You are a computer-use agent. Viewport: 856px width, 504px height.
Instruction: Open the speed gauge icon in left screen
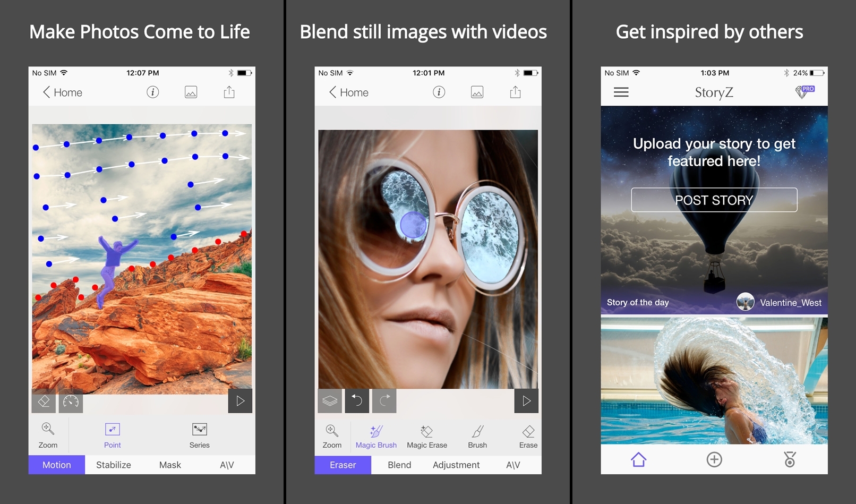point(71,402)
